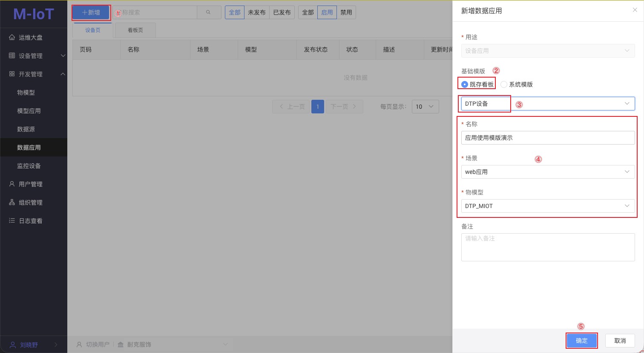Filter by 未发布 status
The width and height of the screenshot is (644, 353).
(256, 12)
